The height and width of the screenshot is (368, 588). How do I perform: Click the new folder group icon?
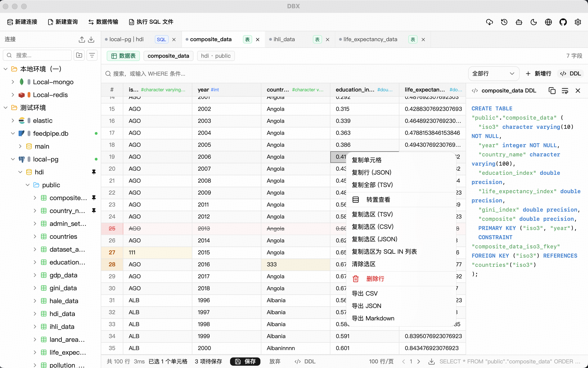click(x=79, y=55)
